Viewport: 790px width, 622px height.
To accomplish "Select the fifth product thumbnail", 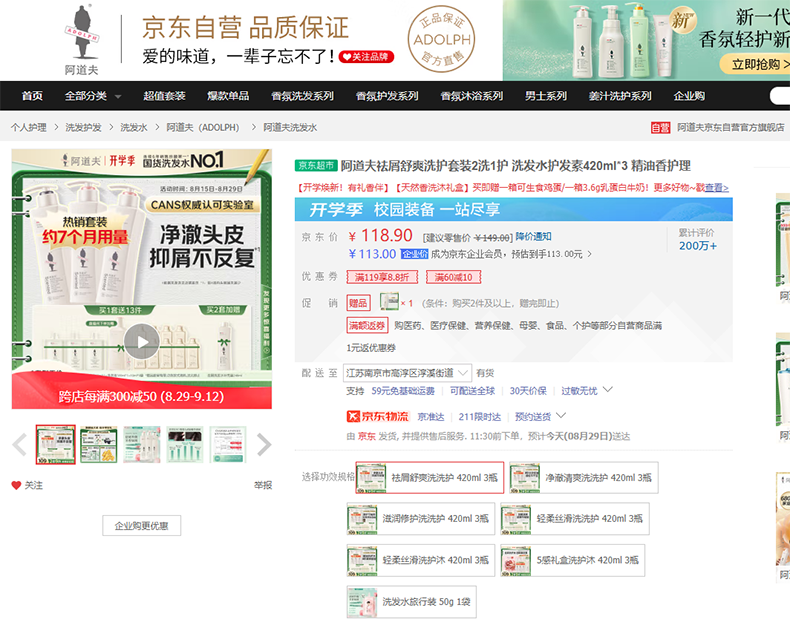I will 228,444.
